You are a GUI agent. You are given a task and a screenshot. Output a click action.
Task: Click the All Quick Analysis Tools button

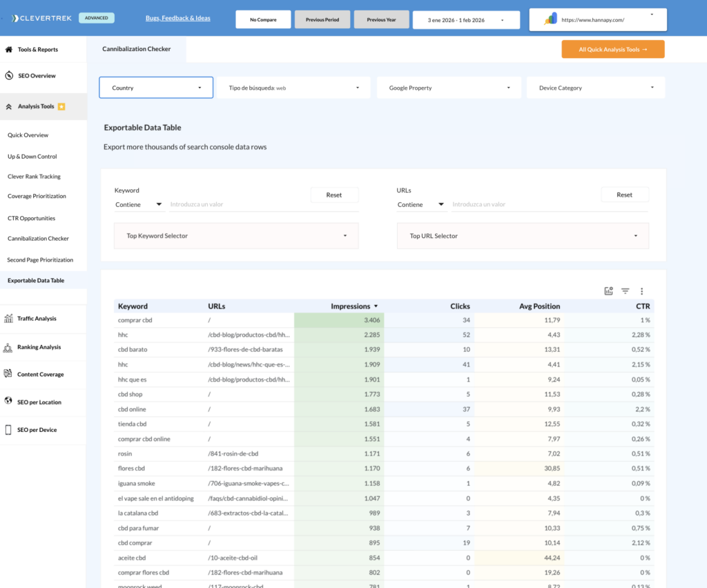(x=612, y=50)
